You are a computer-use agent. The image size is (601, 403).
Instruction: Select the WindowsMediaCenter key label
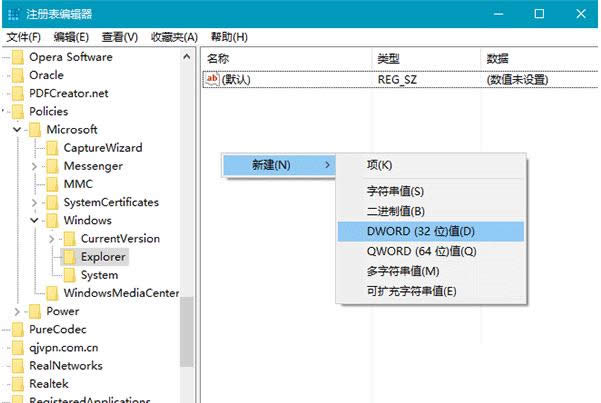121,293
